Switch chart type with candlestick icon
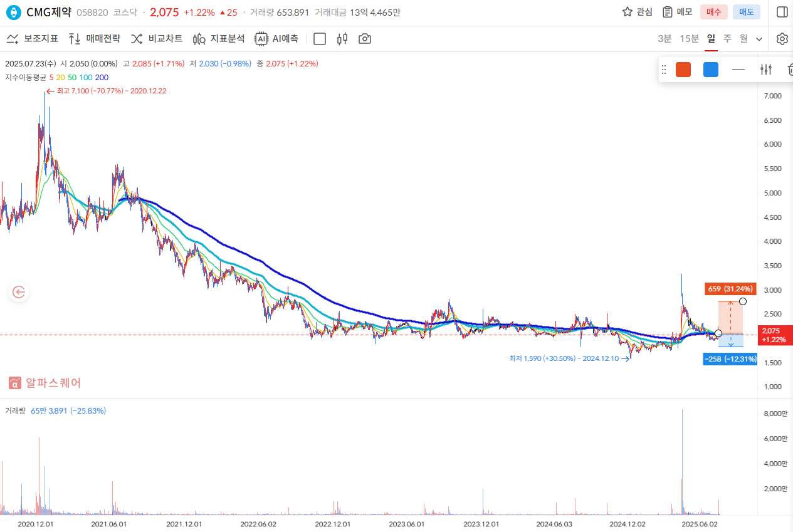The height and width of the screenshot is (532, 793). [342, 39]
